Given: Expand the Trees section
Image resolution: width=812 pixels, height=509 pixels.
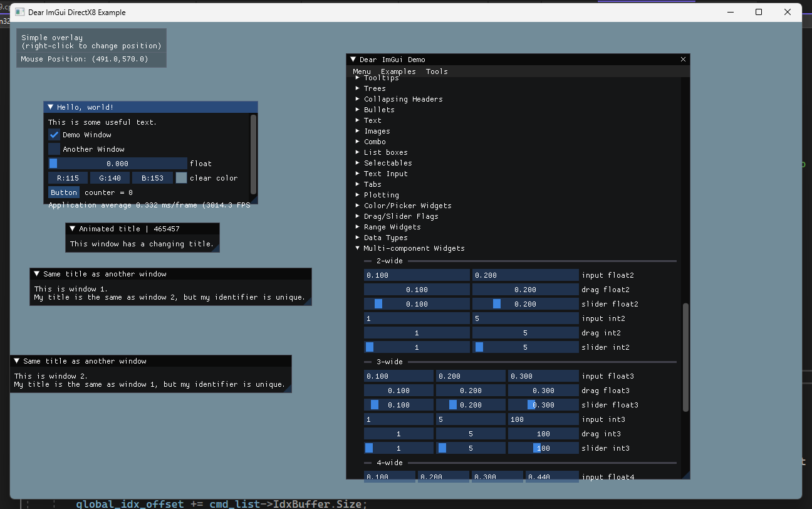Looking at the screenshot, I should (x=375, y=88).
